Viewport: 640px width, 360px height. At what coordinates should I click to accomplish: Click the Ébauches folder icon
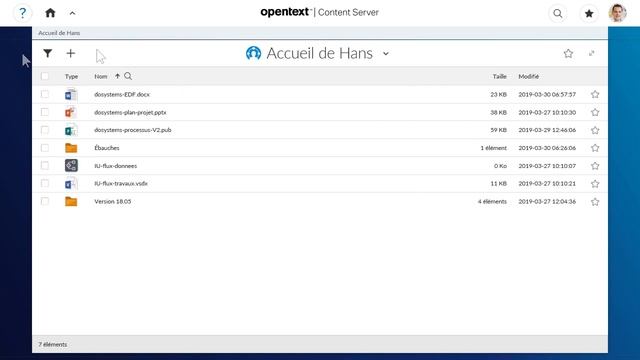click(x=71, y=148)
